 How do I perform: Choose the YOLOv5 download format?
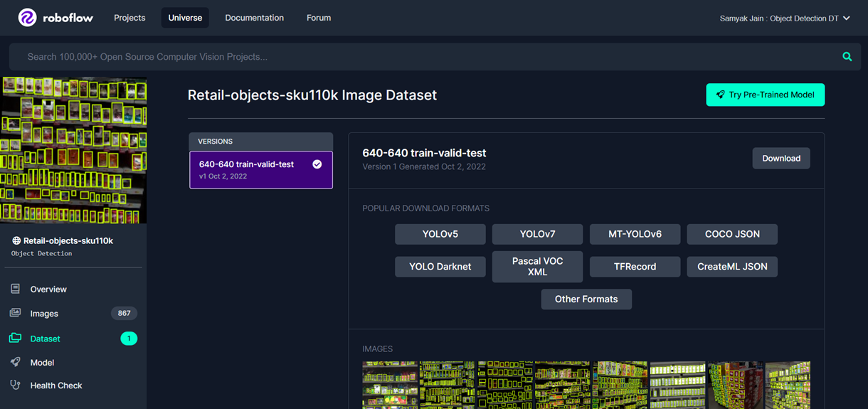tap(440, 234)
